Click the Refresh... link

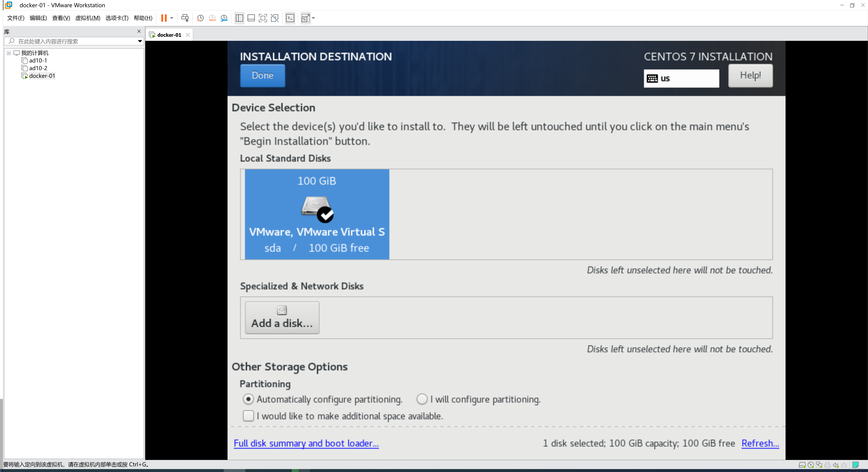click(760, 443)
